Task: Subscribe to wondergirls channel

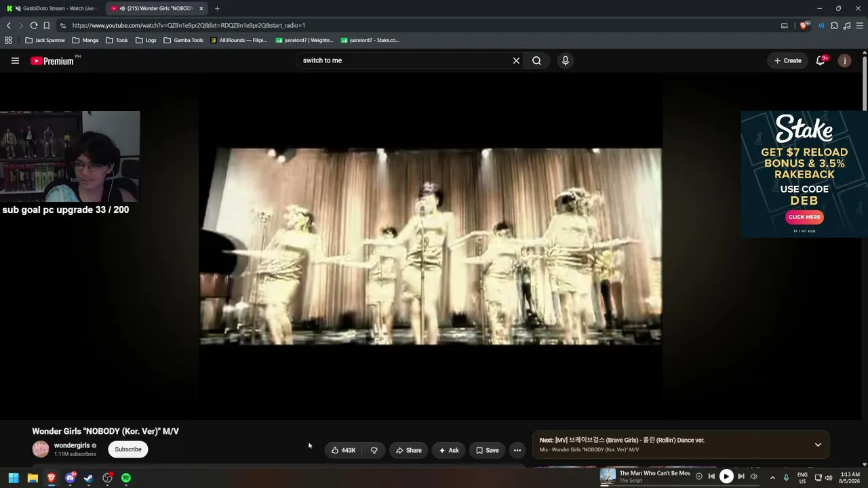Action: [x=128, y=449]
